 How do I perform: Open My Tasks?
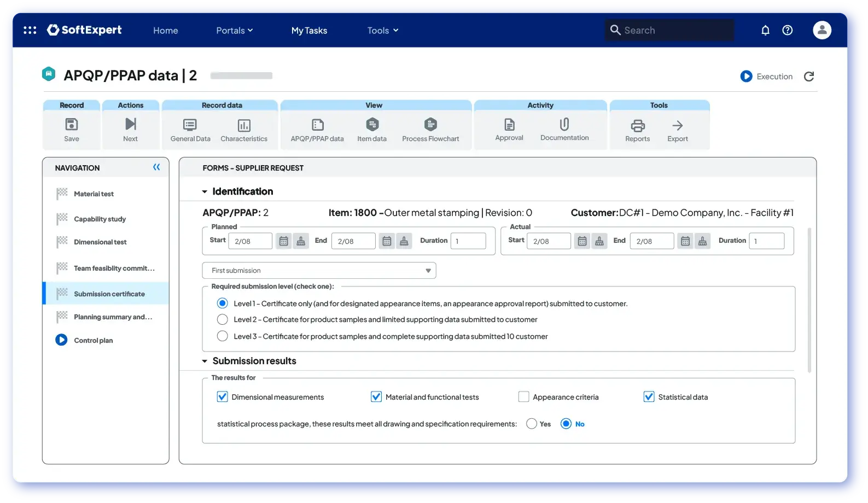coord(309,31)
